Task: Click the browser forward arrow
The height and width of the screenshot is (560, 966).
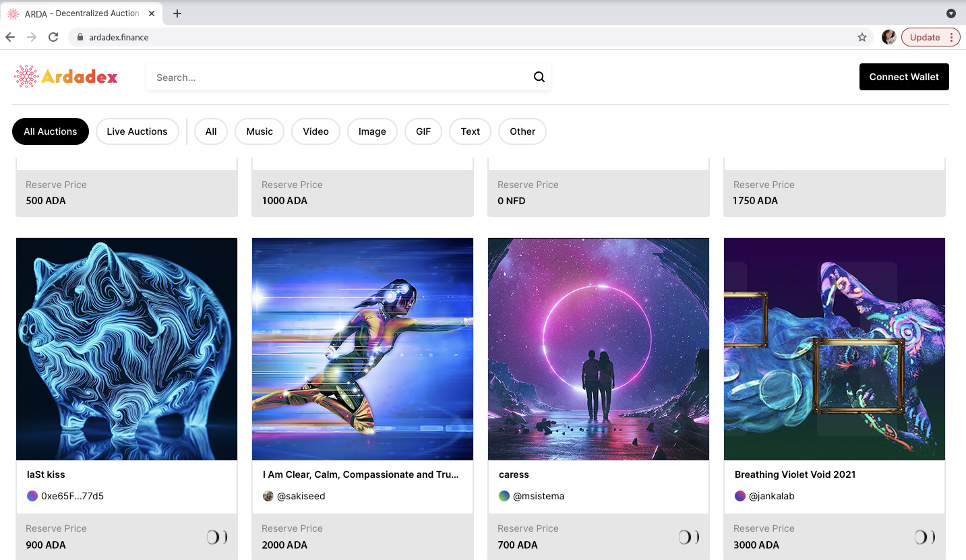Action: (x=32, y=37)
